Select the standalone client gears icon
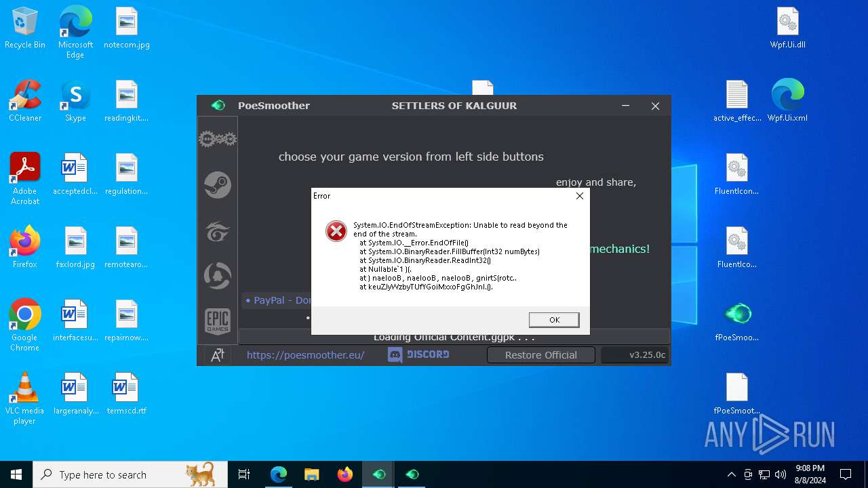Viewport: 868px width, 488px height. pyautogui.click(x=218, y=140)
